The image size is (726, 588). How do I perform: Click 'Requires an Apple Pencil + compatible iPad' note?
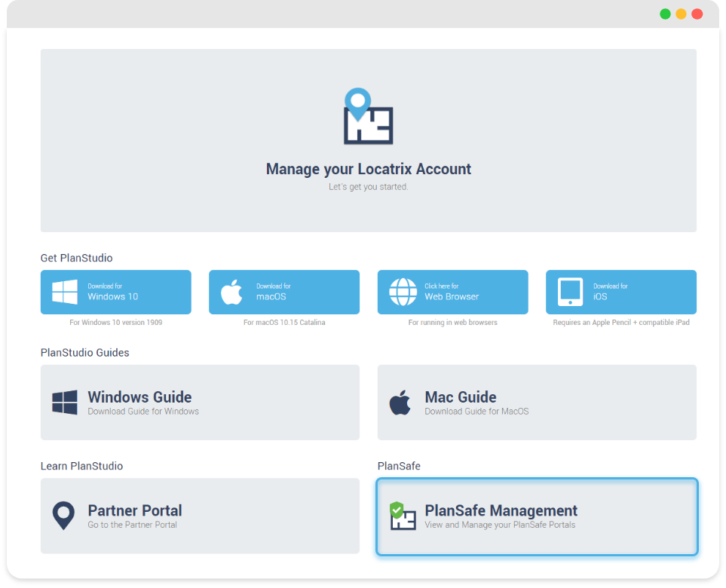(621, 322)
